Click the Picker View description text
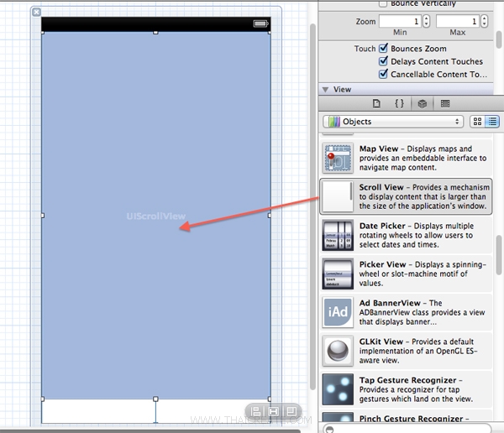The image size is (504, 433). [423, 274]
